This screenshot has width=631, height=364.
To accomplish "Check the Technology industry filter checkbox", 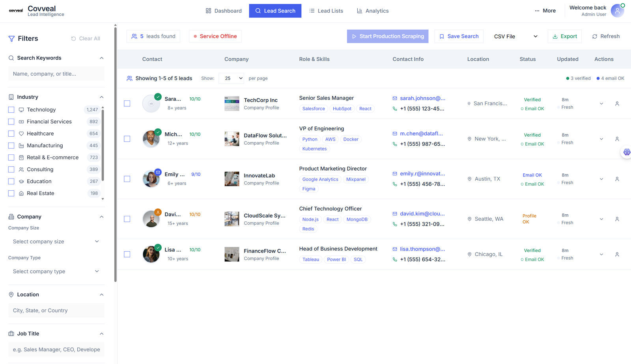I will click(11, 110).
